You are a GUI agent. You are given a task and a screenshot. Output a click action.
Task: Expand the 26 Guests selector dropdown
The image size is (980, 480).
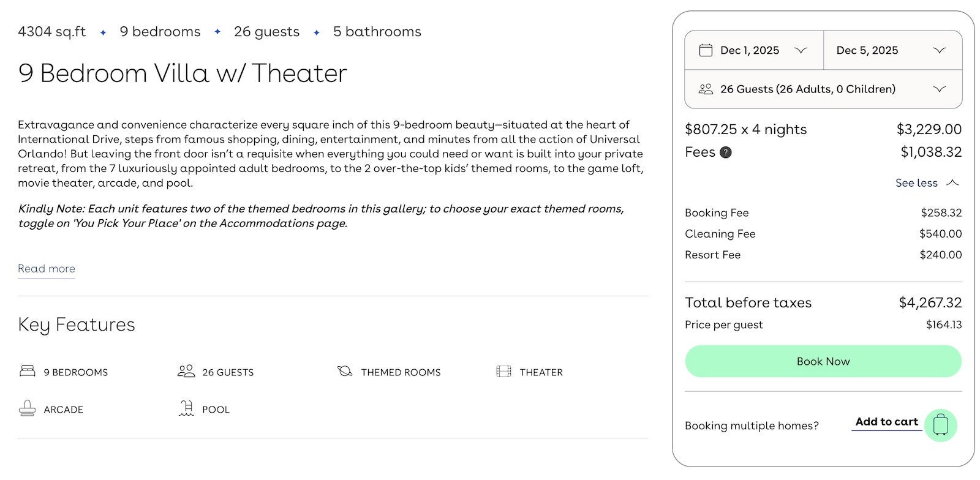(x=941, y=89)
